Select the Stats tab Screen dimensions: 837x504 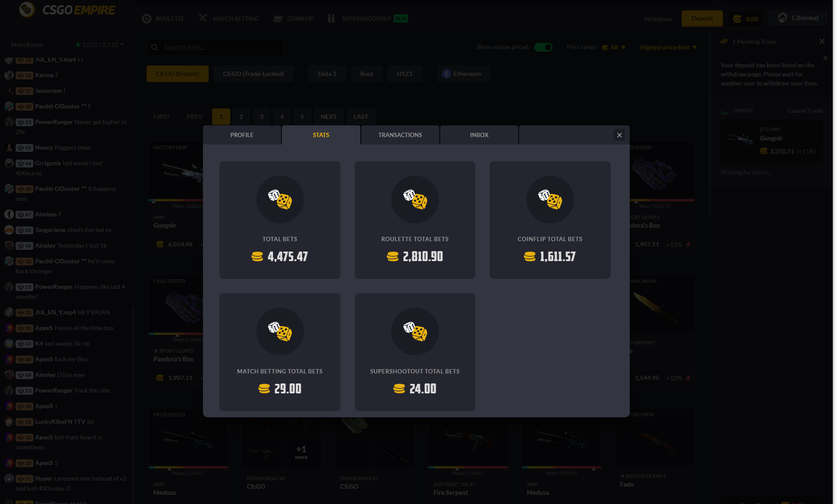tap(321, 135)
